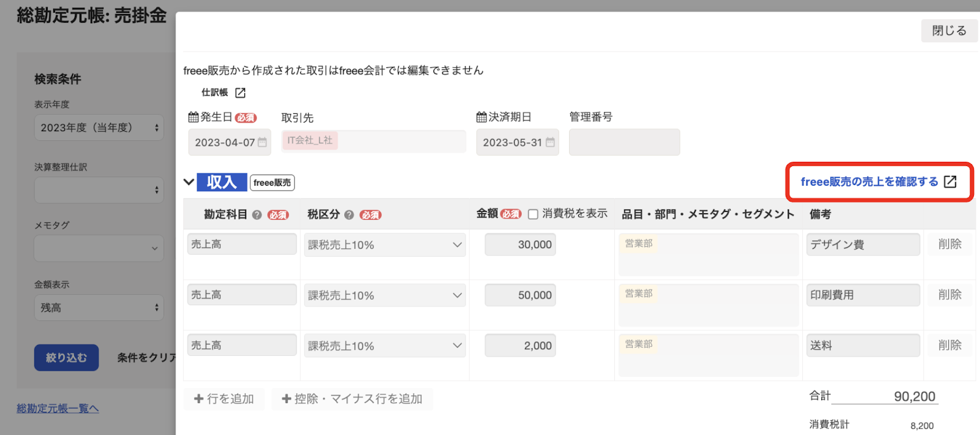Click the 条件をクリア button
The width and height of the screenshot is (980, 435).
pyautogui.click(x=146, y=358)
